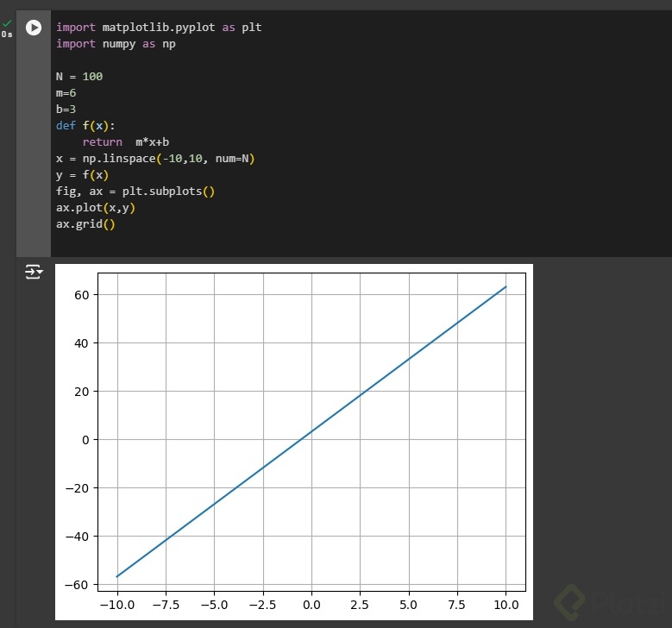This screenshot has height=628, width=672.
Task: Click the green execution success checkmark
Action: point(7,23)
